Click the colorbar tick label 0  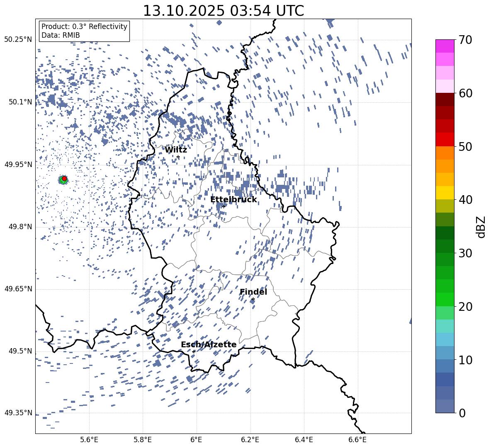[462, 413]
